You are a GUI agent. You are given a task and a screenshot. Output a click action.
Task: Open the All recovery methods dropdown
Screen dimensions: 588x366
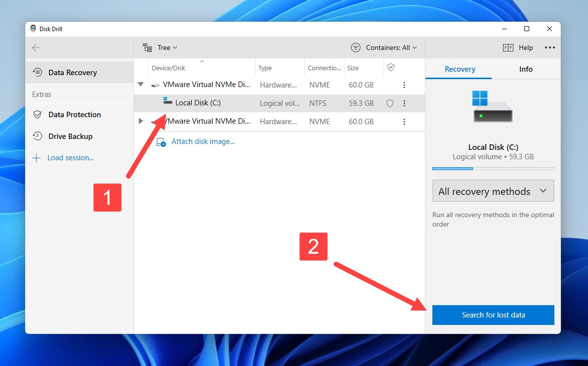[x=493, y=191]
